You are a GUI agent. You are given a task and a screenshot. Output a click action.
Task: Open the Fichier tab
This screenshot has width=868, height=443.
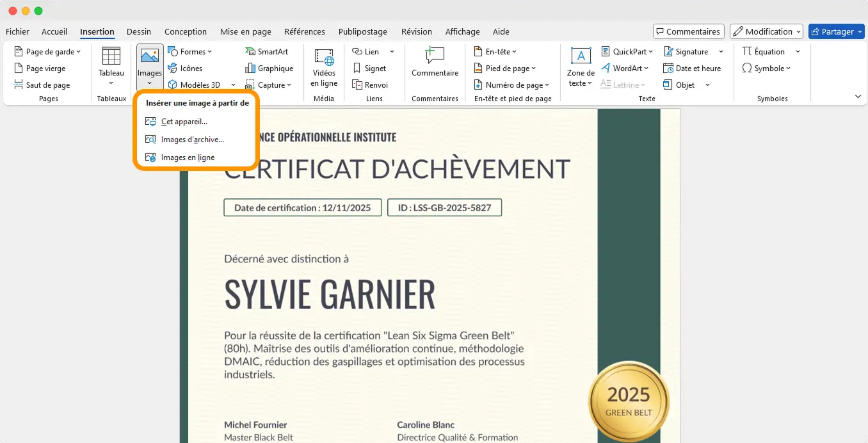[x=17, y=31]
